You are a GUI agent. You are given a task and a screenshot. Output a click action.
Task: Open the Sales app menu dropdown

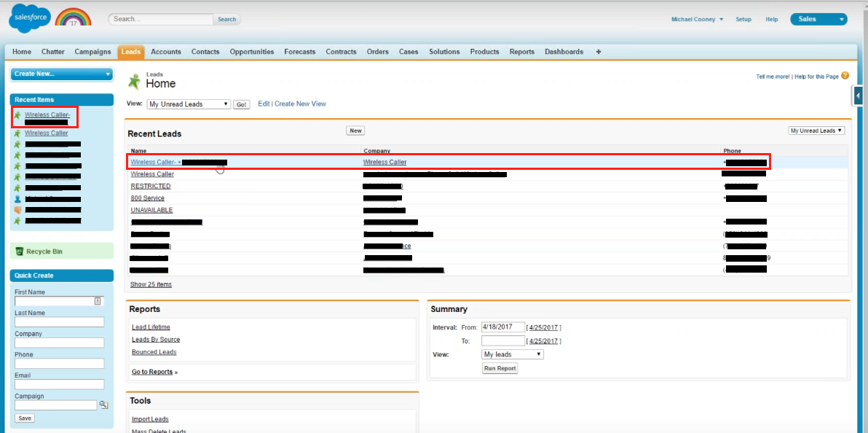[x=818, y=19]
